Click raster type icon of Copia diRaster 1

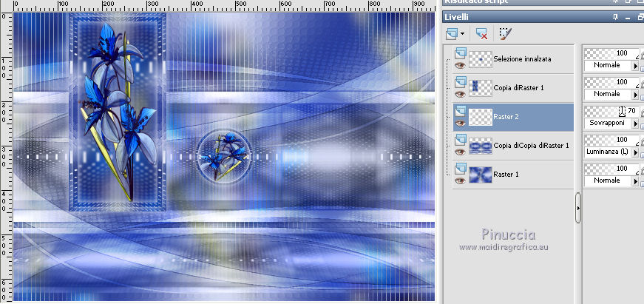461,82
